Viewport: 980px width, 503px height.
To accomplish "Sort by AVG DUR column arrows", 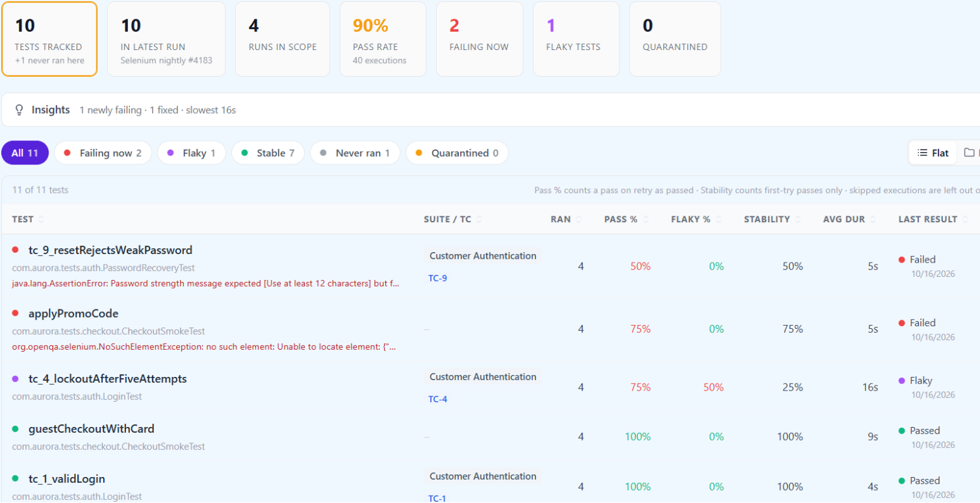I will pos(873,220).
